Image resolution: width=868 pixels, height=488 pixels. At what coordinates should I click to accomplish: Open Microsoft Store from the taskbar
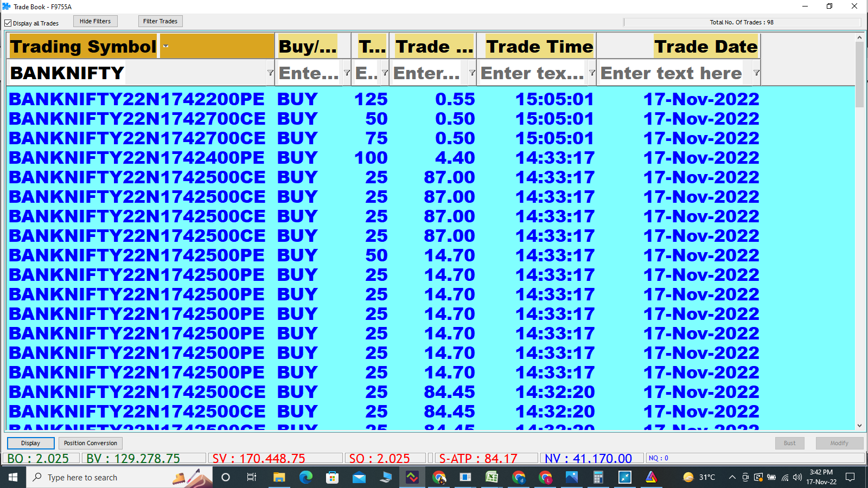click(x=332, y=477)
